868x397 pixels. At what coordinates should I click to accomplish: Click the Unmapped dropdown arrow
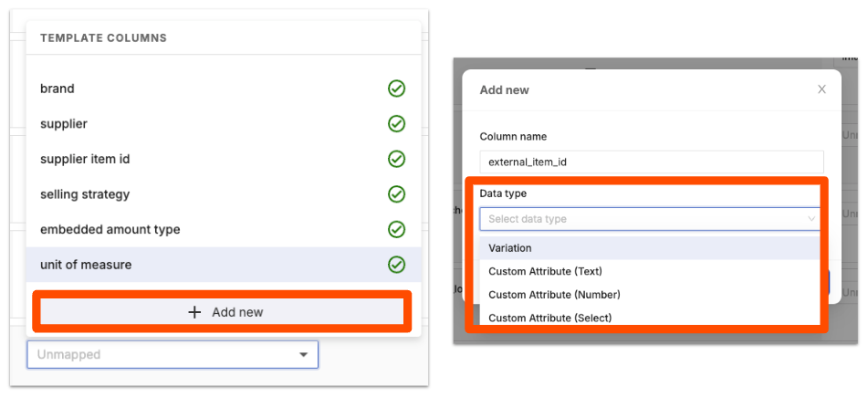click(x=303, y=354)
